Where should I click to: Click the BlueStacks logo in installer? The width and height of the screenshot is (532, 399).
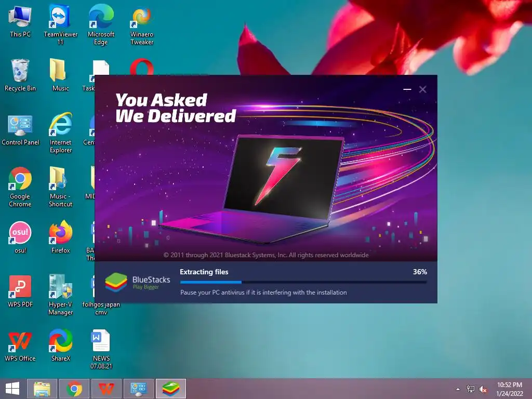(x=137, y=282)
